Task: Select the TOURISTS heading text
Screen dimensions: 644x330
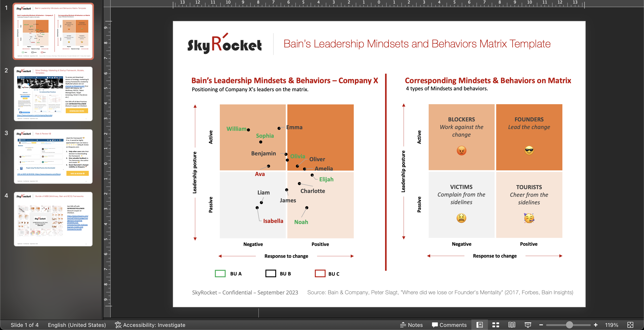Action: coord(529,187)
